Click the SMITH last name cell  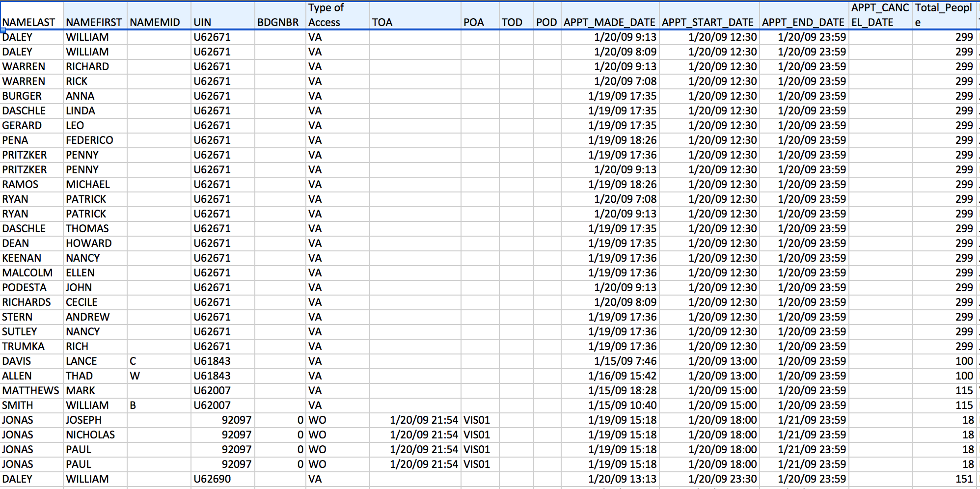(x=31, y=406)
